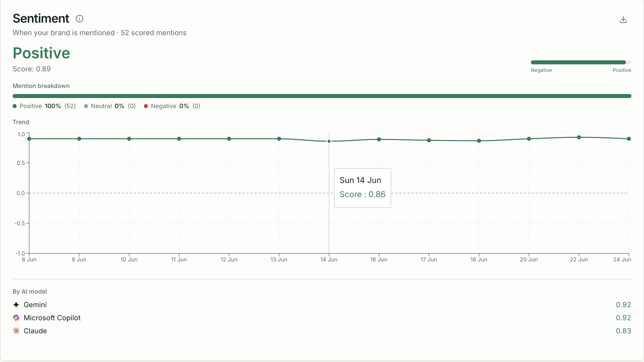
Task: Click the Claude model name
Action: (x=35, y=331)
